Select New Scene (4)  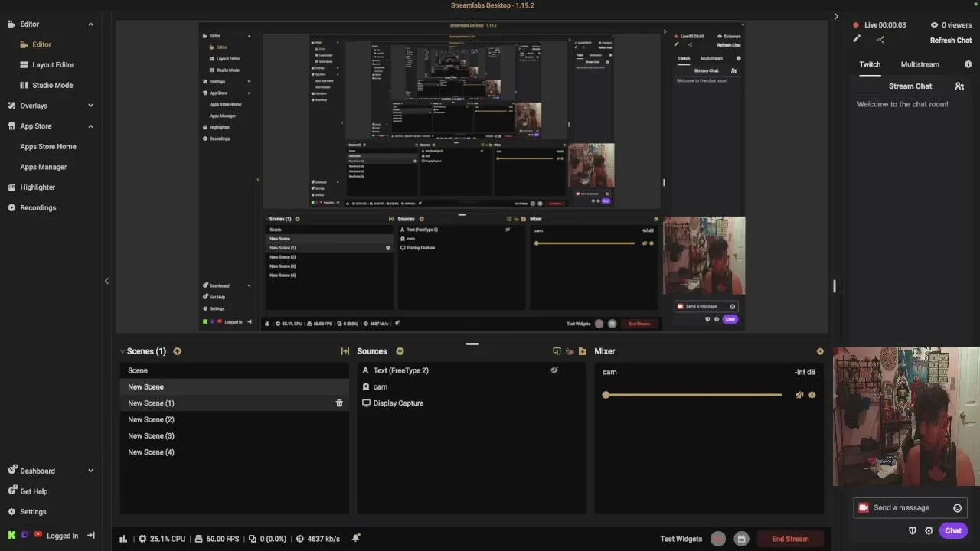[x=234, y=452]
